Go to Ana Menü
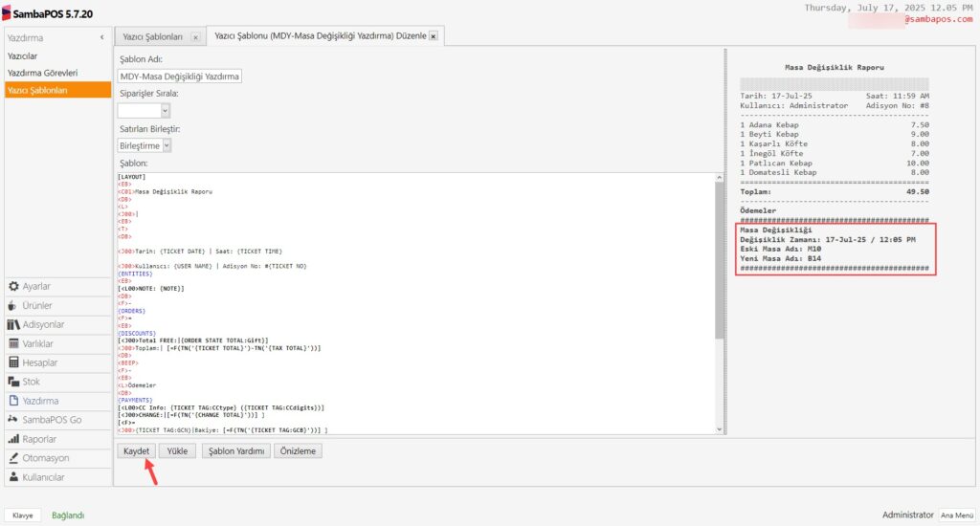This screenshot has height=526, width=980. tap(957, 515)
